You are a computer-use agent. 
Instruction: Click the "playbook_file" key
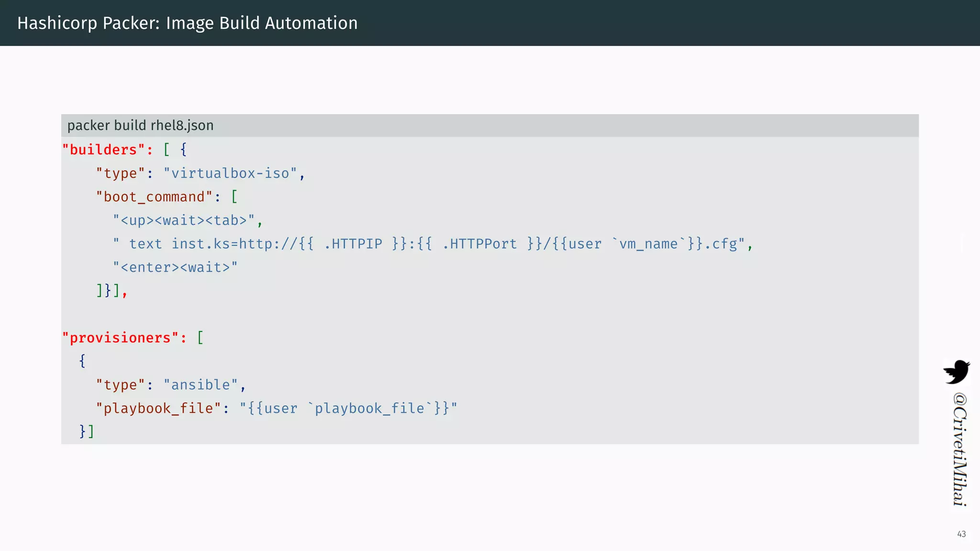coord(158,408)
